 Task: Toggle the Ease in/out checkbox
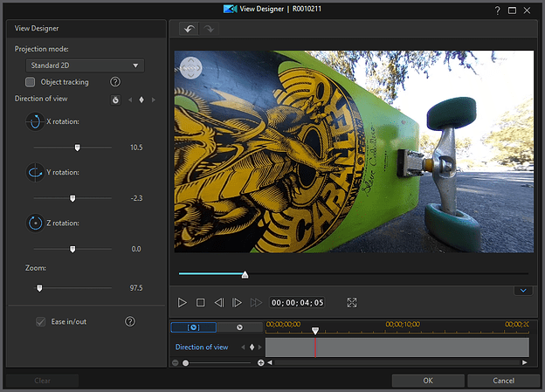coord(41,322)
